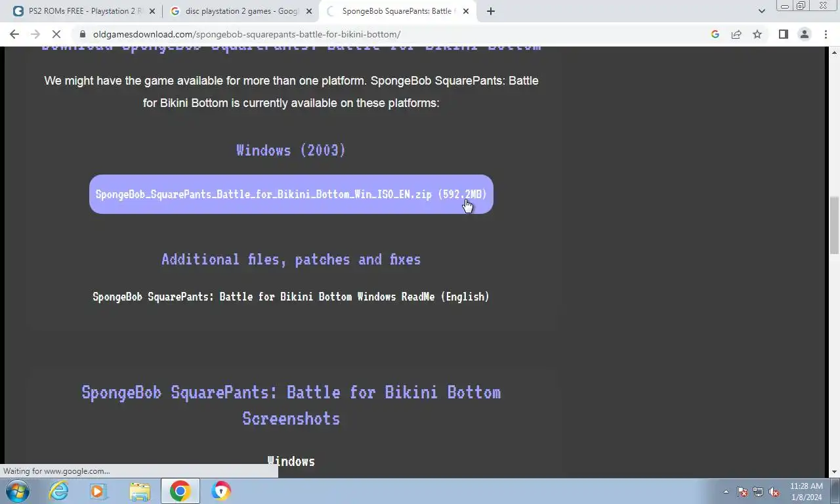
Task: Open the clock showing 11:28 AM
Action: 806,492
